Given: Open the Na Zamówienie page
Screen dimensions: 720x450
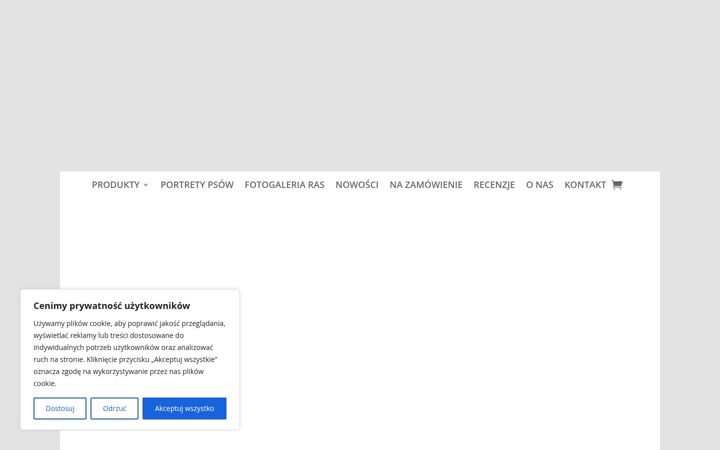Looking at the screenshot, I should (x=426, y=185).
